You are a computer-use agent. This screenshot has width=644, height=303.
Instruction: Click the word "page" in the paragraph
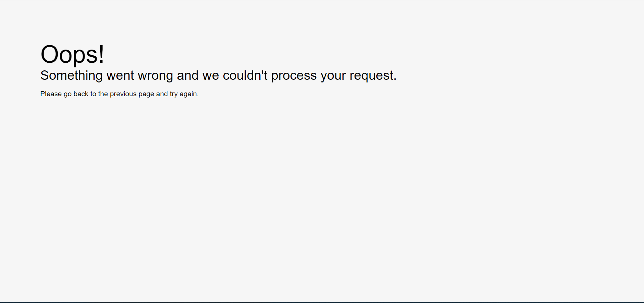pyautogui.click(x=146, y=95)
